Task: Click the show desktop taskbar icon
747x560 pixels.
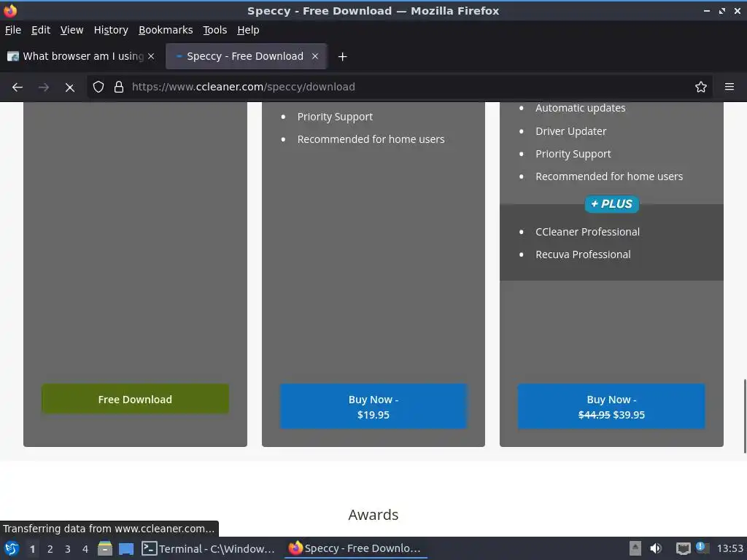Action: point(125,548)
